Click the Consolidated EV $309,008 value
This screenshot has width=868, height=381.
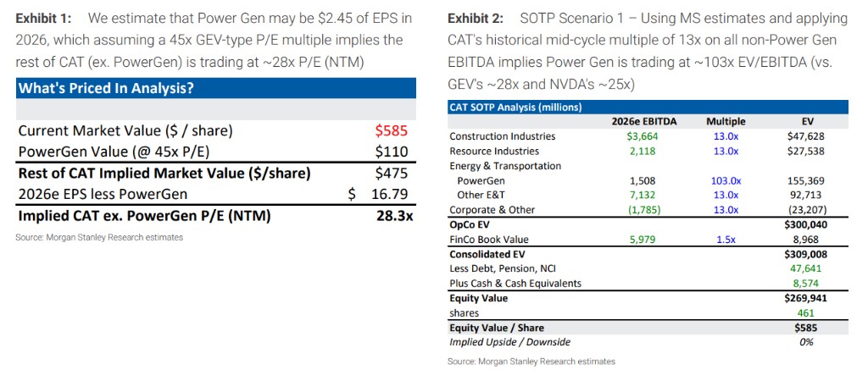click(804, 254)
